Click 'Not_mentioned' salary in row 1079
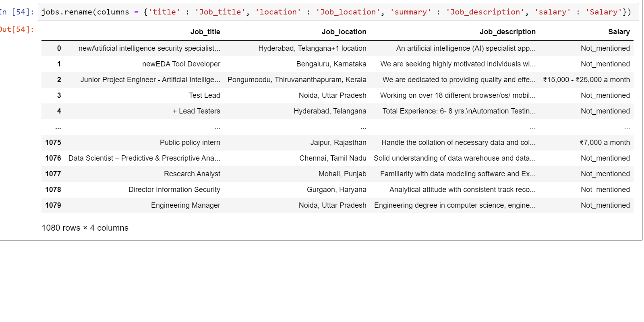The width and height of the screenshot is (644, 322). 605,205
